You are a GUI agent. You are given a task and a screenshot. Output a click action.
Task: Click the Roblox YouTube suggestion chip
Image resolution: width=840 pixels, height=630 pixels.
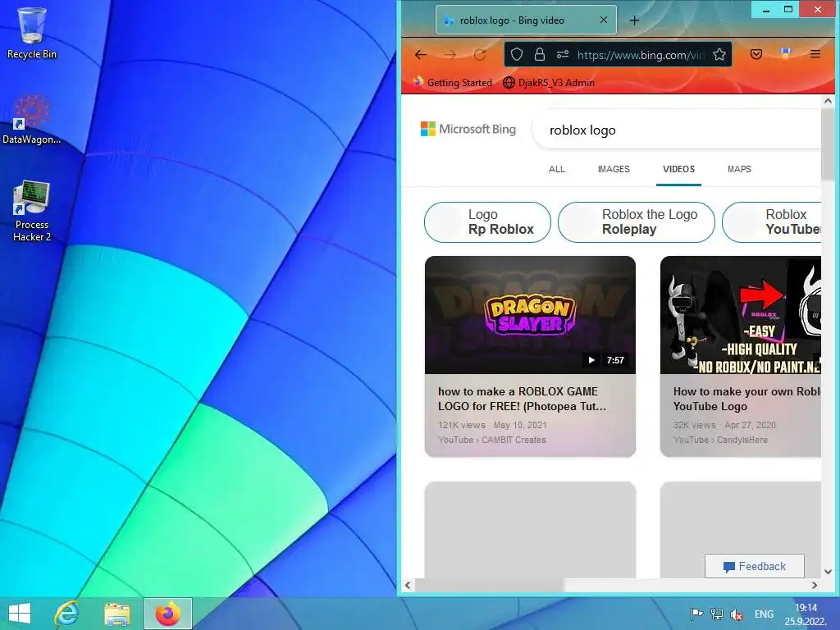(772, 221)
